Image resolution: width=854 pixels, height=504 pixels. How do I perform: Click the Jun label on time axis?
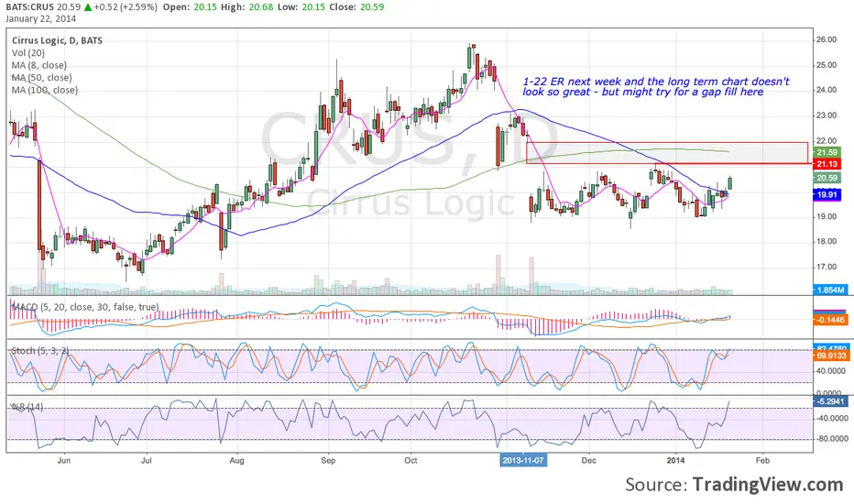point(64,460)
